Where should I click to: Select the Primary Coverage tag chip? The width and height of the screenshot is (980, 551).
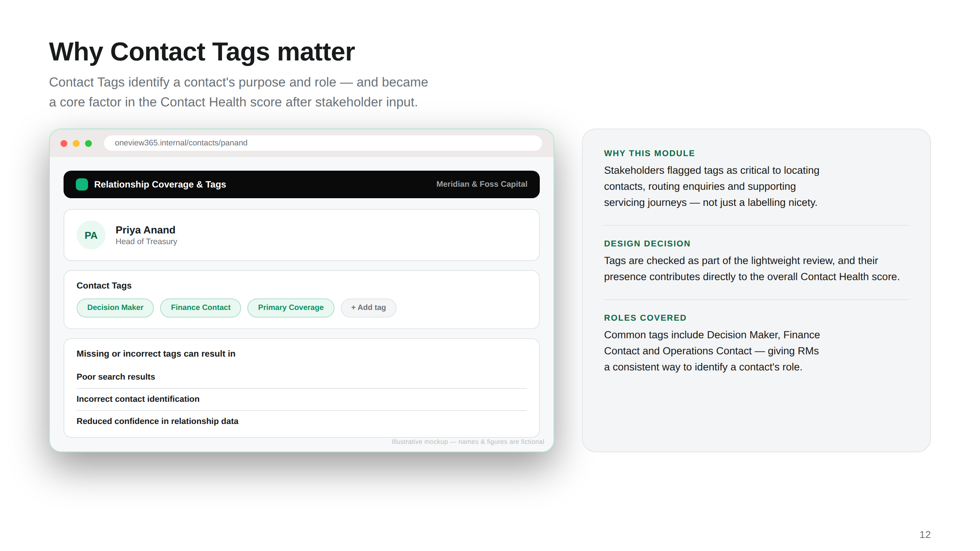pyautogui.click(x=291, y=308)
